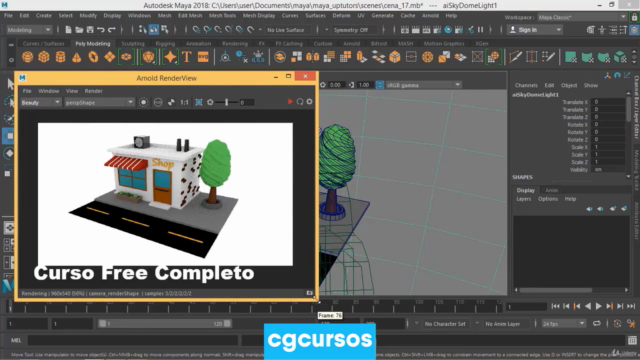Create a polygon cone from shelf

click(x=77, y=57)
